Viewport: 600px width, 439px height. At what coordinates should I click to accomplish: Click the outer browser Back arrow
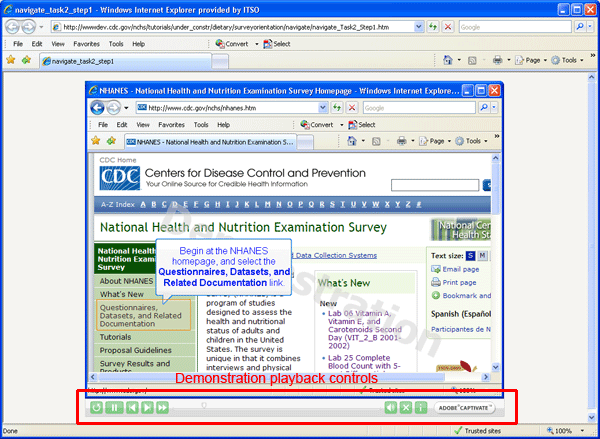13,27
